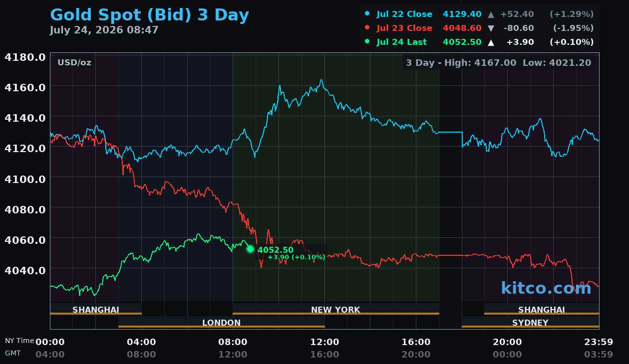The height and width of the screenshot is (364, 629).
Task: Click the first SHANGHAI session bar at left
Action: click(x=96, y=309)
